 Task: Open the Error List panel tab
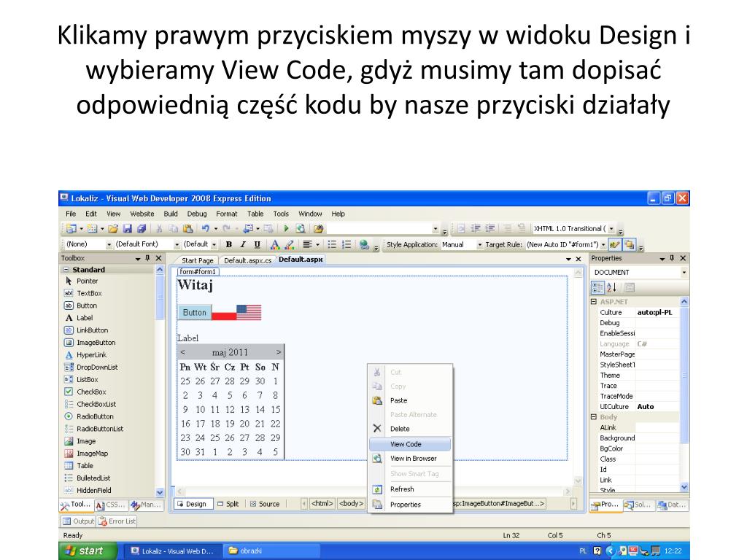point(117,521)
